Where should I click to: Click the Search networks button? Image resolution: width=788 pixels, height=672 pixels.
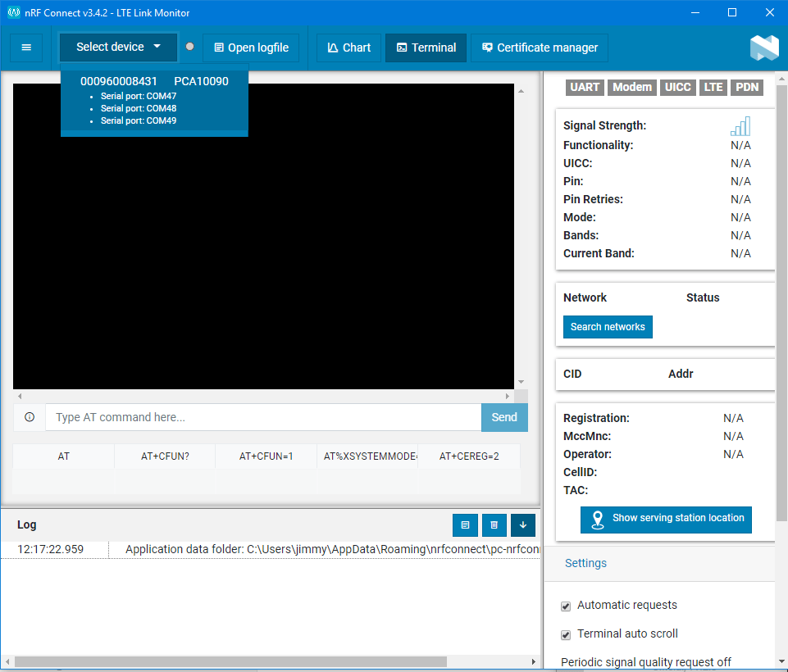pos(608,327)
